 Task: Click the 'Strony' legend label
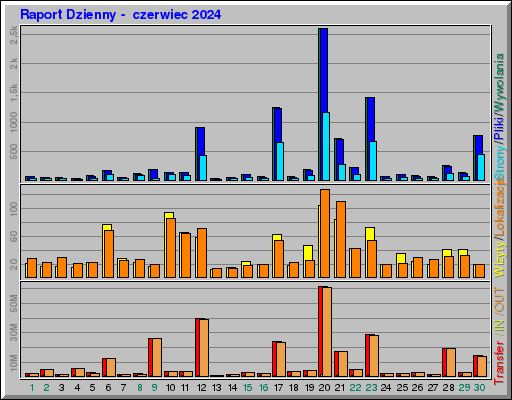500,162
